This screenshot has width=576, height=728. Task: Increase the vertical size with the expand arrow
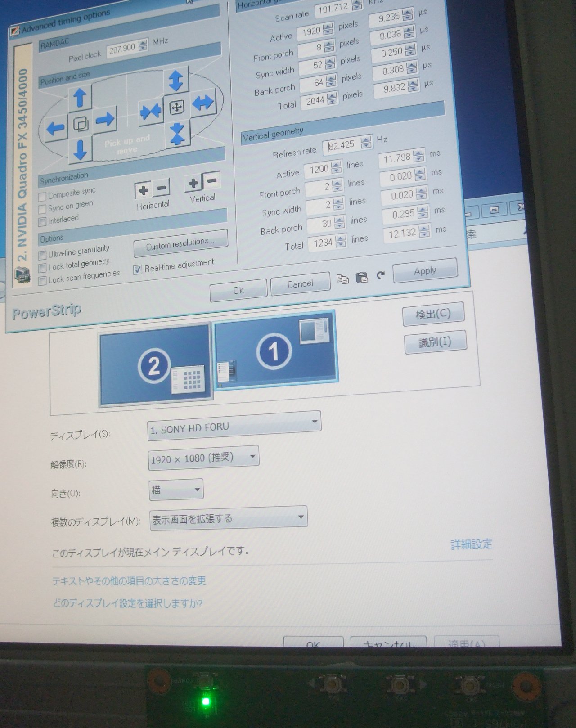[x=176, y=81]
